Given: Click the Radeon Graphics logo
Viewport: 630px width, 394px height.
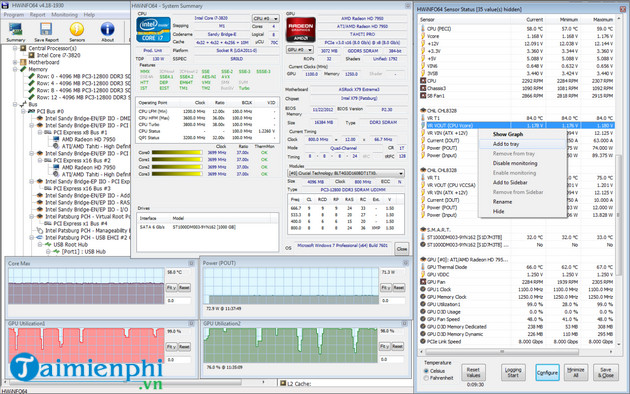Looking at the screenshot, I should click(301, 29).
